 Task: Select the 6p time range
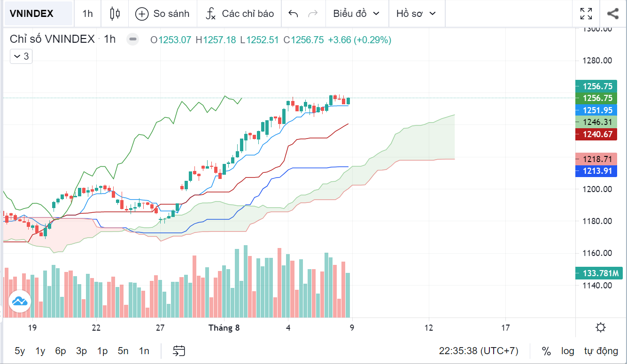[x=61, y=351]
